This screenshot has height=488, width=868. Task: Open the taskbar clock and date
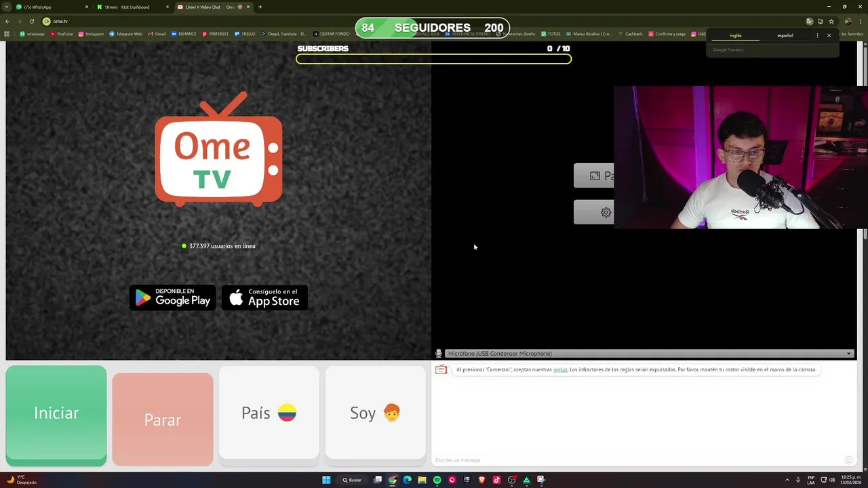(850, 480)
